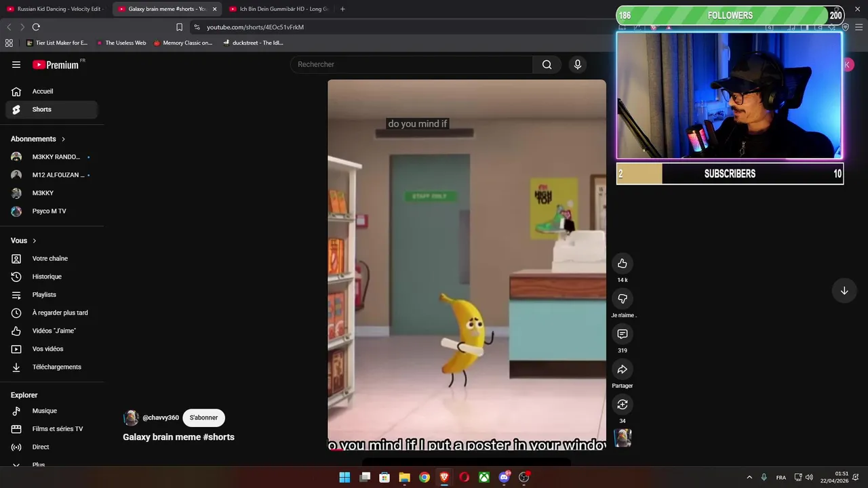868x488 pixels.
Task: Open File Explorer from taskbar
Action: [x=404, y=477]
